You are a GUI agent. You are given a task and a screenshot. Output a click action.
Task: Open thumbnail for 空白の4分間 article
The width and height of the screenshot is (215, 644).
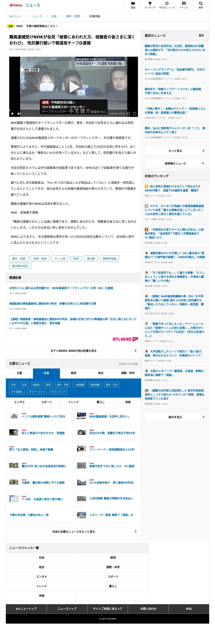coord(81,432)
